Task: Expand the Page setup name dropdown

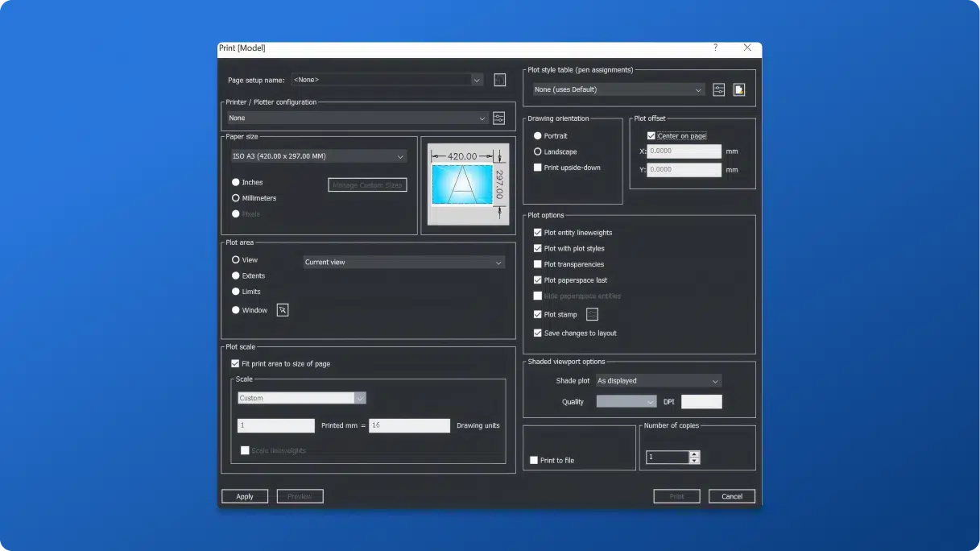Action: [387, 80]
